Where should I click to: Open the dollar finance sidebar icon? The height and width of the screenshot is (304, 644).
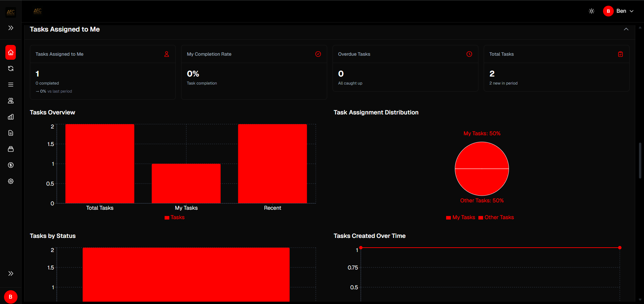click(x=11, y=165)
